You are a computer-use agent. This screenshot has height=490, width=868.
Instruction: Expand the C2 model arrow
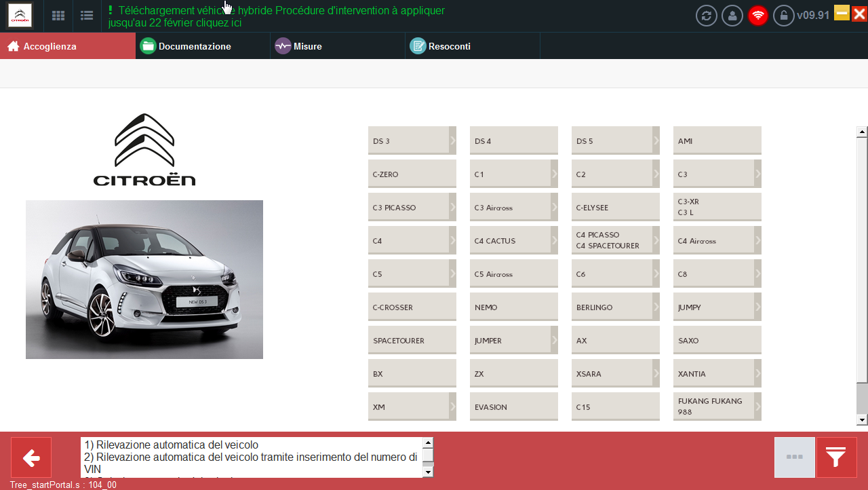click(656, 174)
